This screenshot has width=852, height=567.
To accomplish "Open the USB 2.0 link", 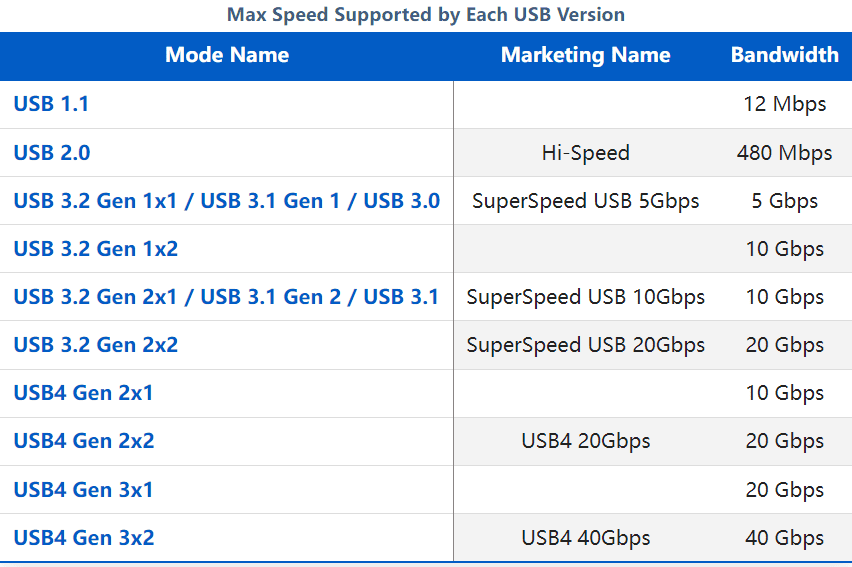I will tap(52, 153).
